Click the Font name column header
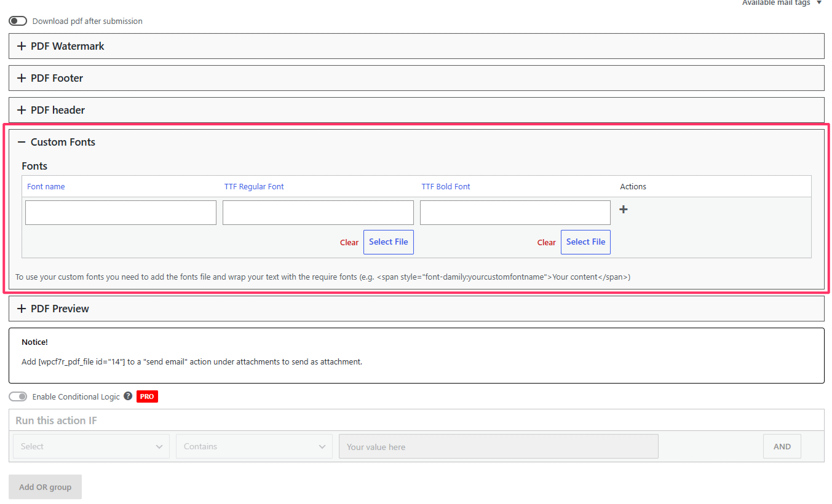Screen dimensions: 832x504 click(x=46, y=187)
